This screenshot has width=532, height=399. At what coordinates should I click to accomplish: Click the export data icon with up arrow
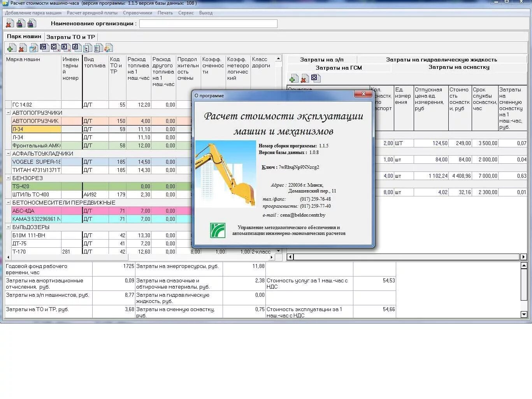tap(32, 24)
